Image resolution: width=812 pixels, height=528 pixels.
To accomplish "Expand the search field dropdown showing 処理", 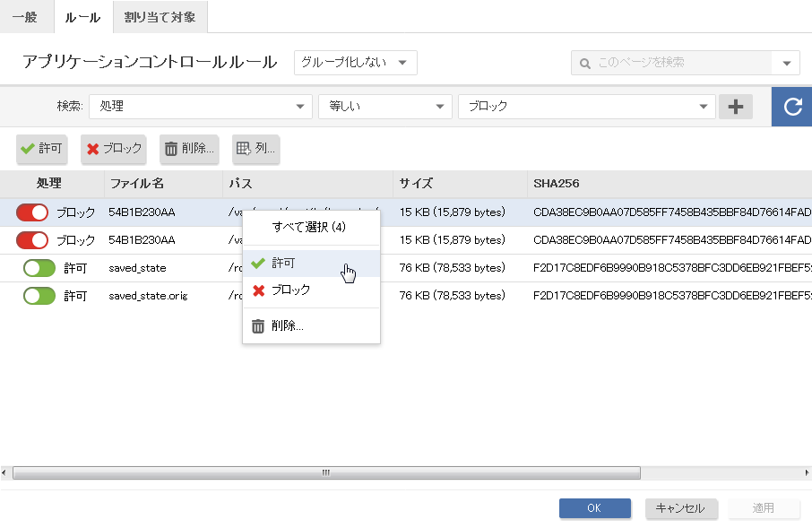I will tap(200, 107).
